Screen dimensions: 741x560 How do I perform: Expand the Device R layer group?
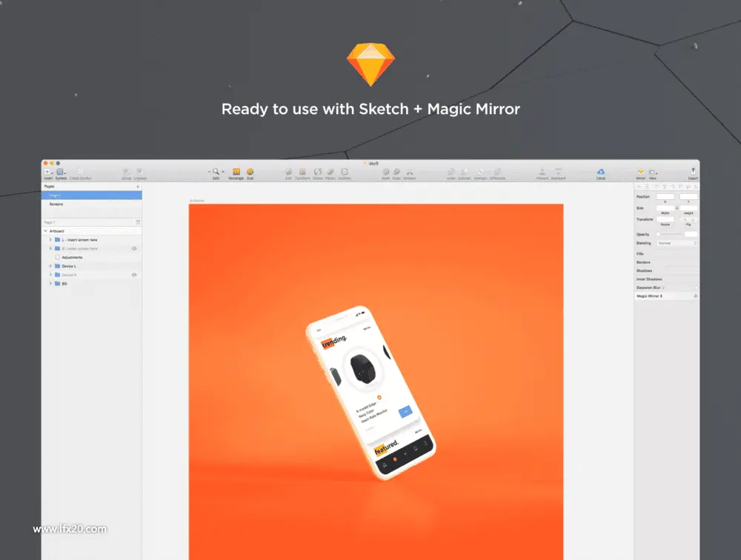(x=50, y=275)
